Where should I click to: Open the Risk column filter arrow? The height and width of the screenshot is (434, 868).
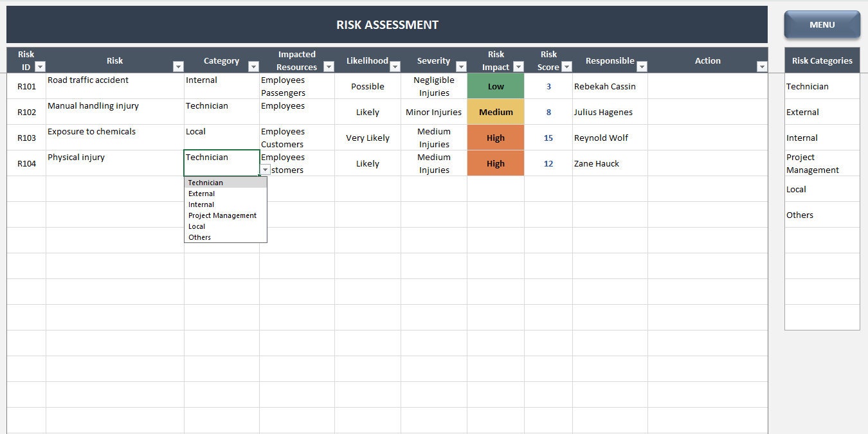178,67
